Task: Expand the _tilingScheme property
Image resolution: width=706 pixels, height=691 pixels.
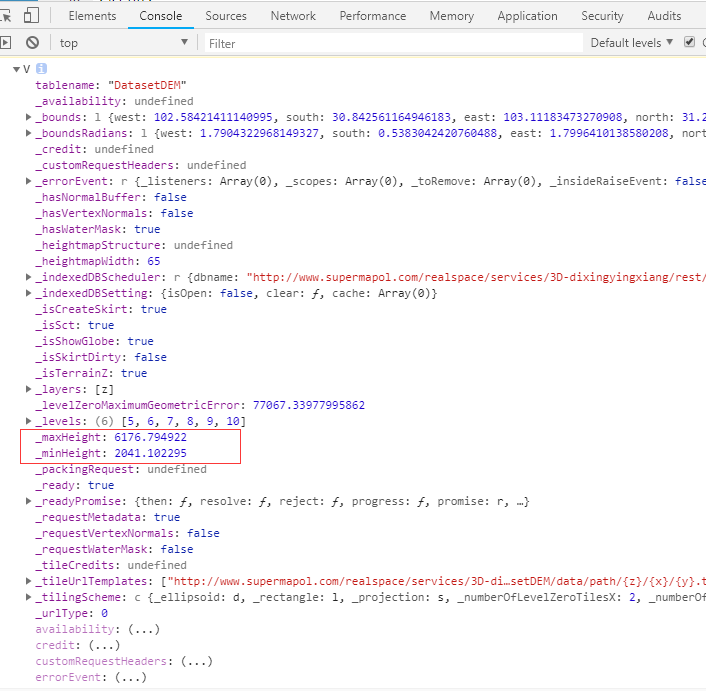Action: 28,597
